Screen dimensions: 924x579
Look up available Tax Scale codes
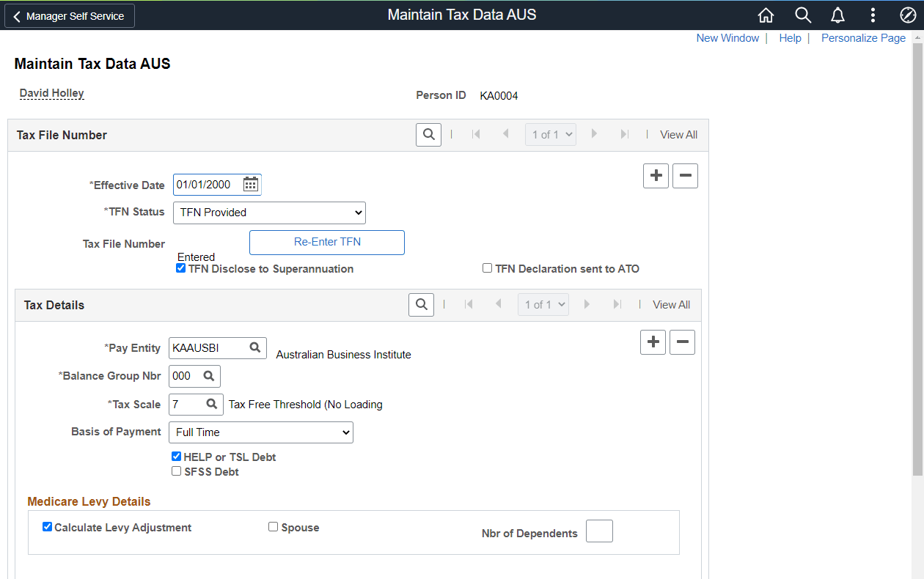(x=213, y=404)
